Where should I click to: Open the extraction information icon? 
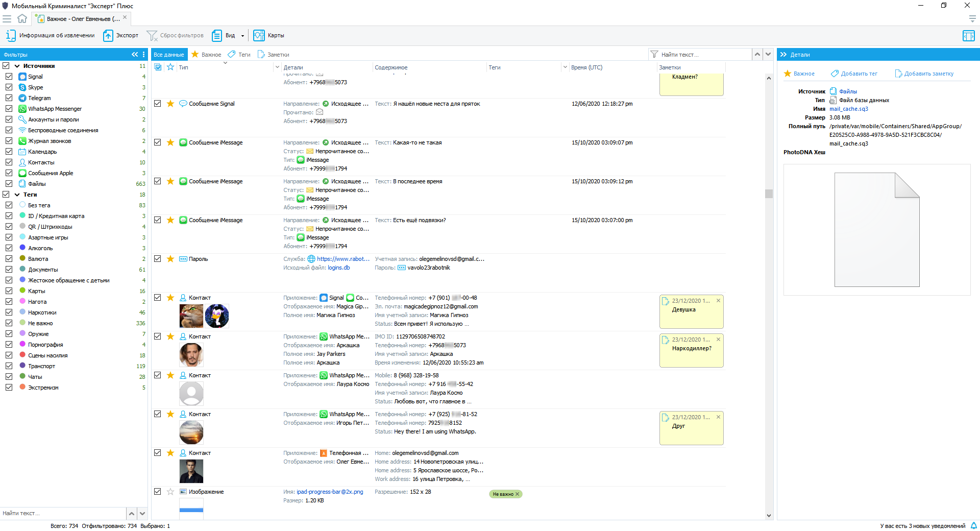click(x=11, y=36)
